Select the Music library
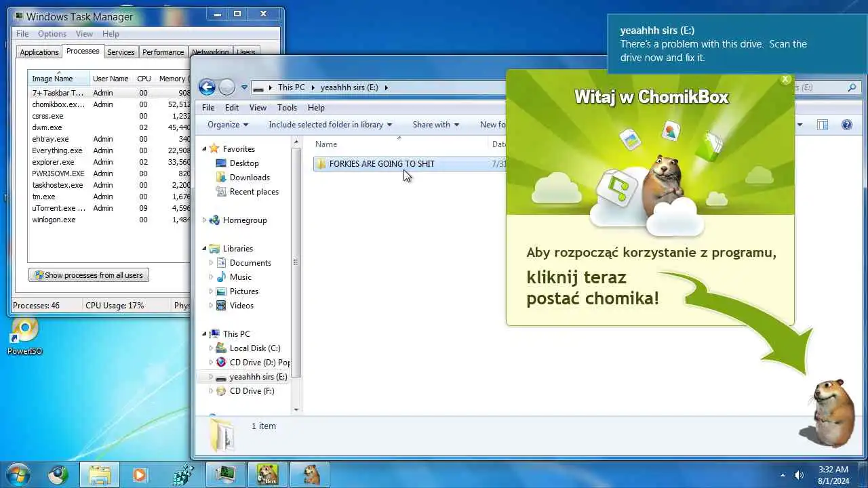 [240, 277]
